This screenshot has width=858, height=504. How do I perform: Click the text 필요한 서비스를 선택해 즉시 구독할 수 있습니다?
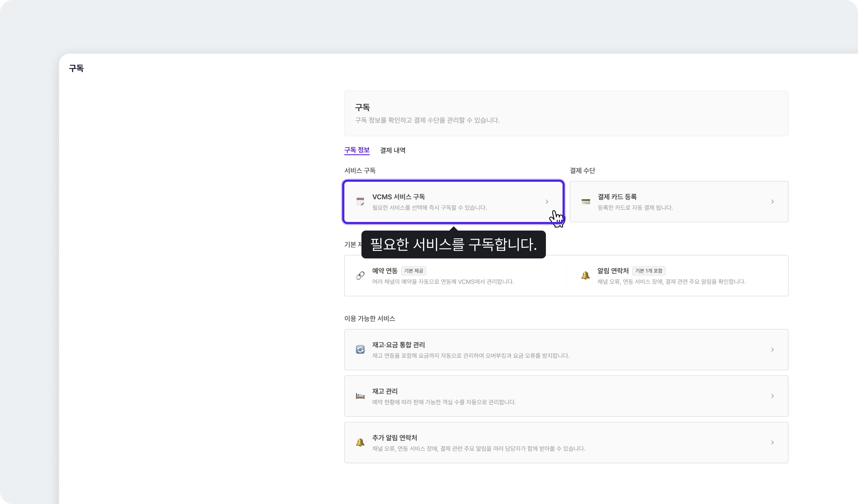[430, 208]
